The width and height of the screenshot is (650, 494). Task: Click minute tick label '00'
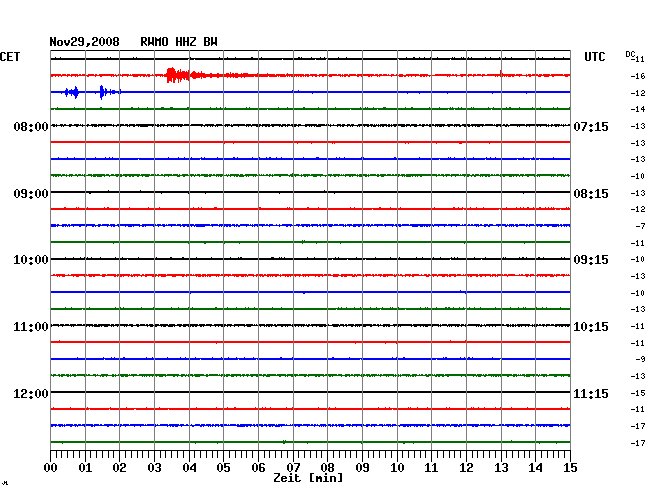51,468
